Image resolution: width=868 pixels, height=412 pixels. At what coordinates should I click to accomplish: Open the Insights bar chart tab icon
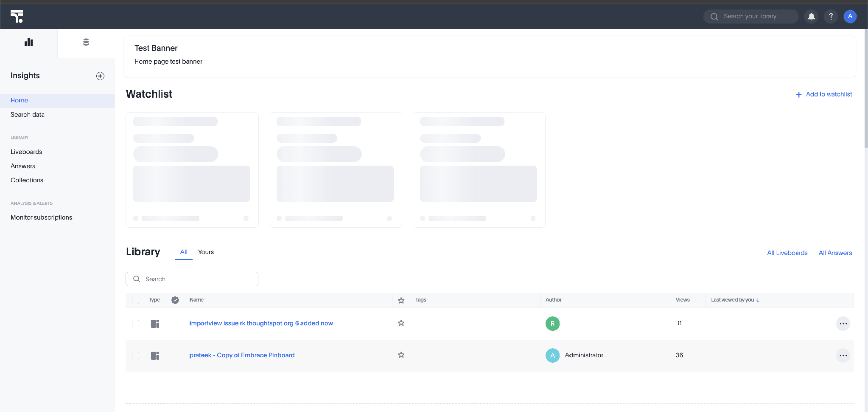[28, 42]
